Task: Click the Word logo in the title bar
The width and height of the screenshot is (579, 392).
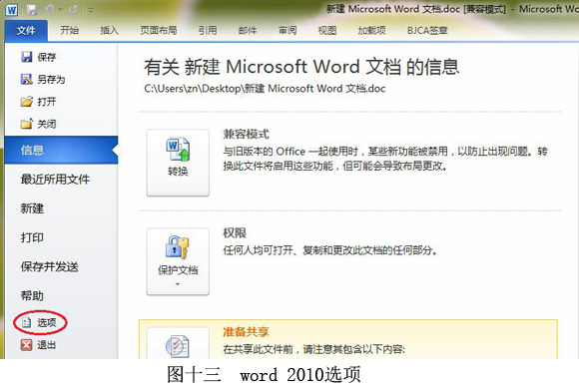Action: 11,10
